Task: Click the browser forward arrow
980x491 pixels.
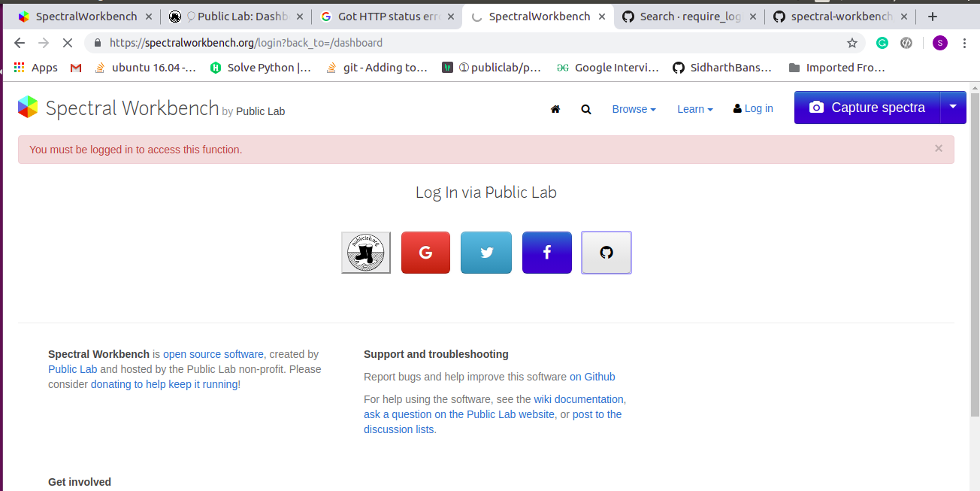Action: 43,43
